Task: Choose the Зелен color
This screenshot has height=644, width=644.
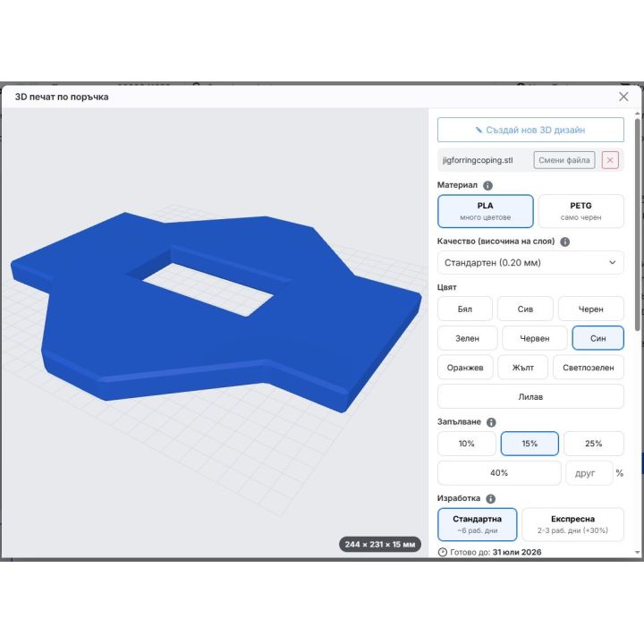Action: 468,338
